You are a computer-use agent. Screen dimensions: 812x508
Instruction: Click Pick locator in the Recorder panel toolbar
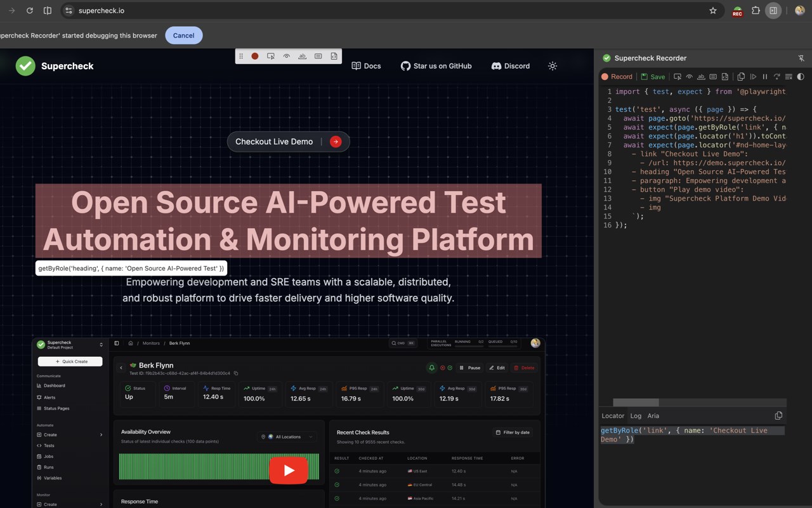point(678,77)
